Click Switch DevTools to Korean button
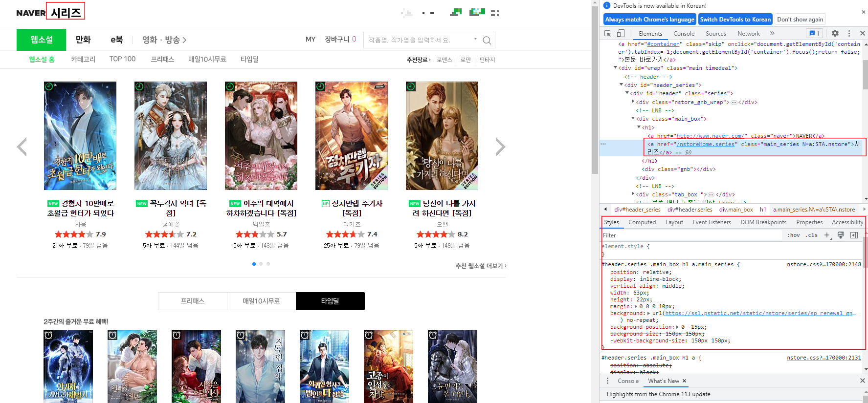868x403 pixels. (735, 20)
